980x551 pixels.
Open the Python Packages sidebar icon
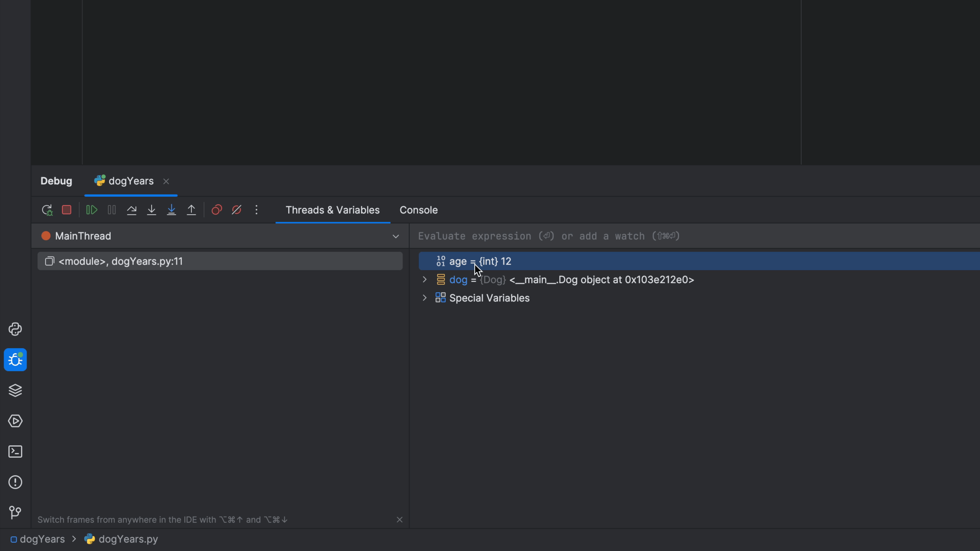[x=15, y=329]
